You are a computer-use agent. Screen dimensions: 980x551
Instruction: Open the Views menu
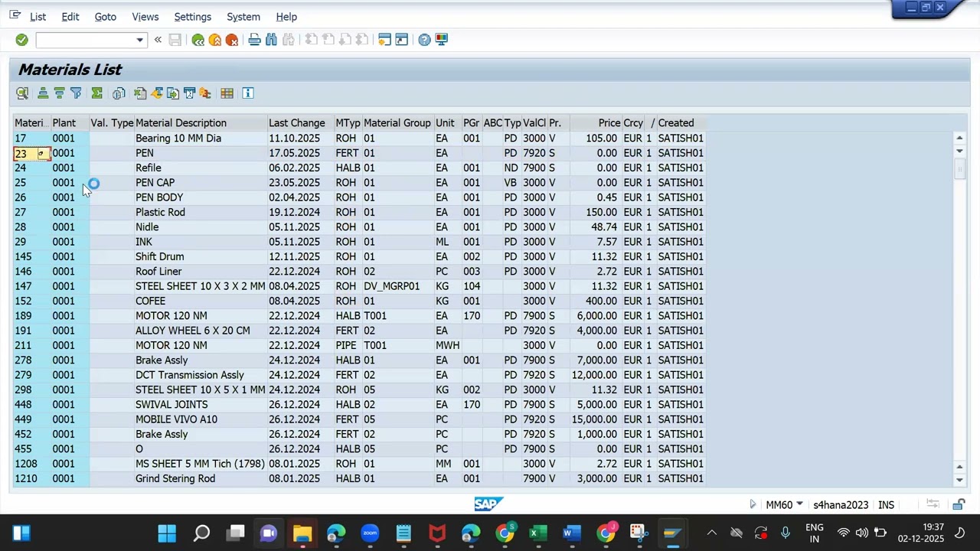point(145,17)
